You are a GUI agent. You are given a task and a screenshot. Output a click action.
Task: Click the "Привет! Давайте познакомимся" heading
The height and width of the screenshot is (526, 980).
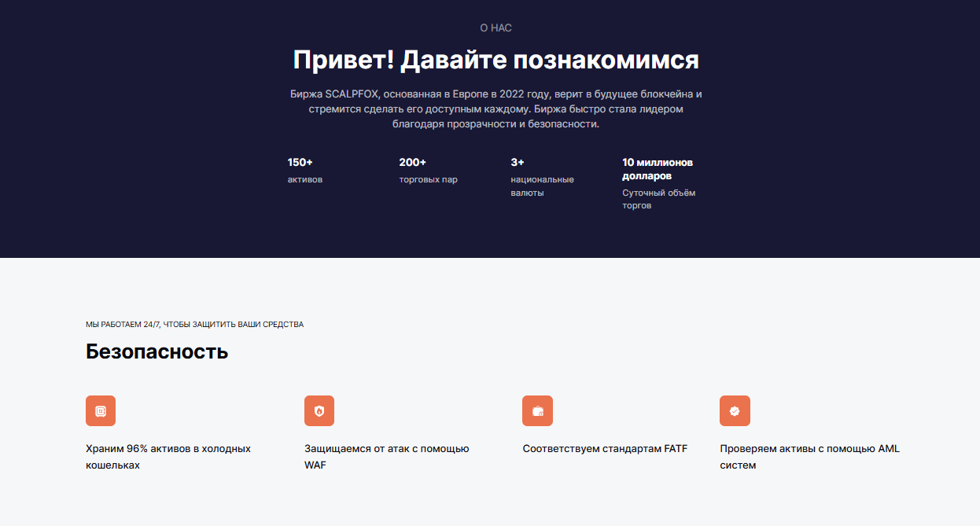(496, 60)
